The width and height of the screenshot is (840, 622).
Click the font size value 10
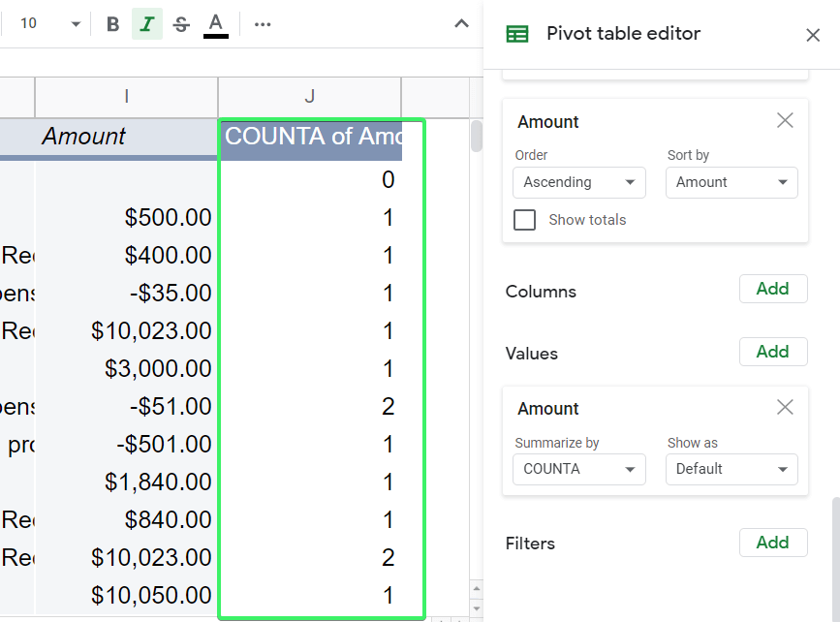[28, 23]
